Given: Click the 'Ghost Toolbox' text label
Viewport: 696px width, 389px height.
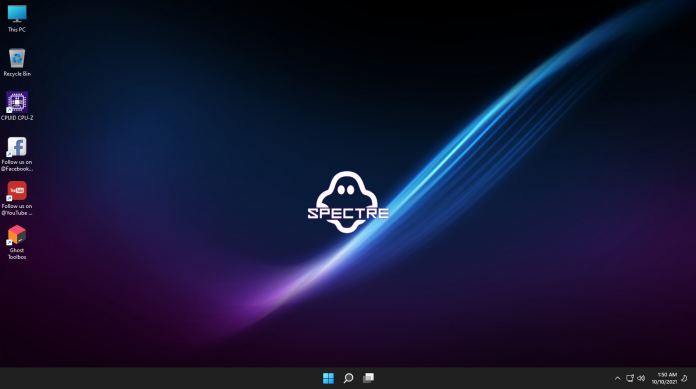Looking at the screenshot, I should coord(17,254).
